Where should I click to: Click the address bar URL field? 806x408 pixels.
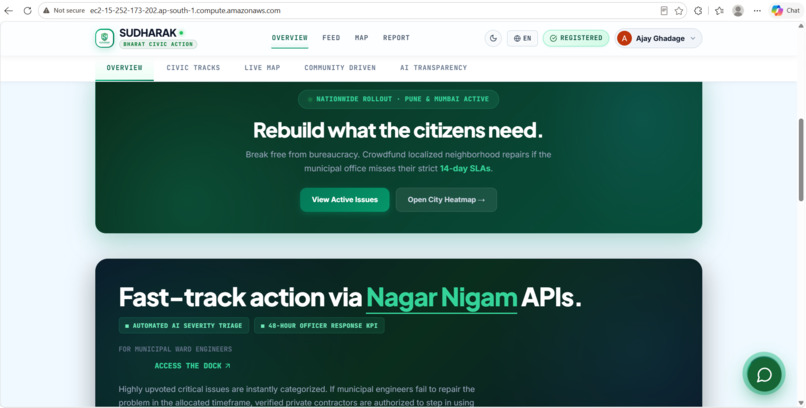[360, 10]
